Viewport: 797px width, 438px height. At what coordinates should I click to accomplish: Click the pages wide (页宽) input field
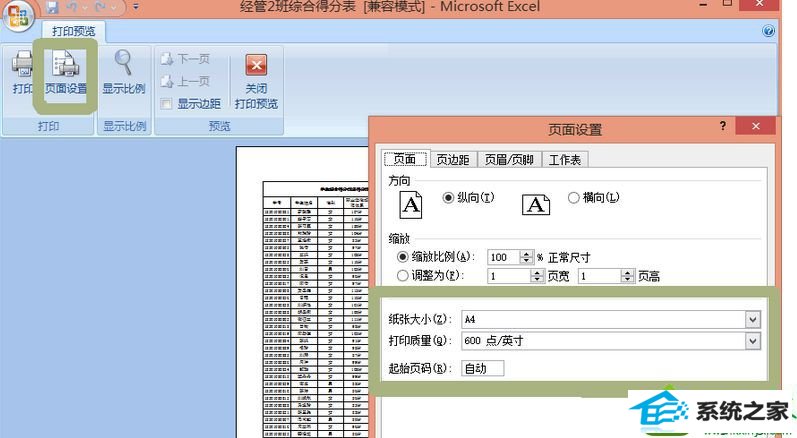pos(509,276)
